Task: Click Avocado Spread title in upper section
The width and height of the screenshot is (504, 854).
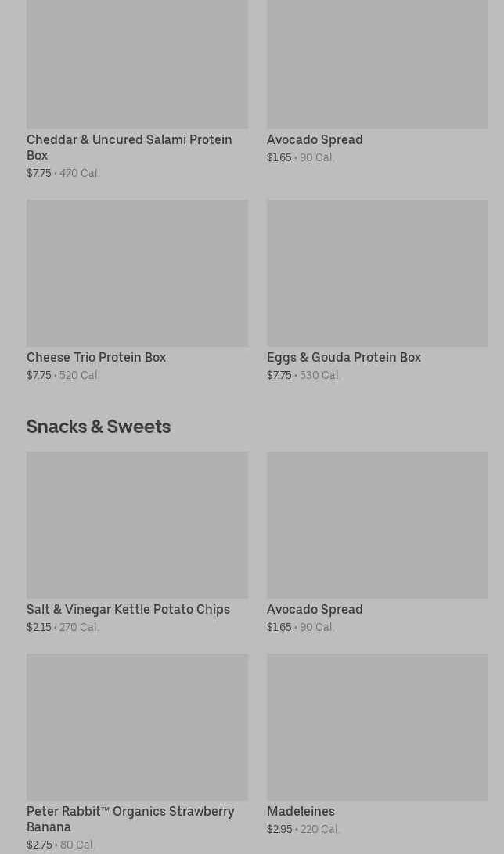Action: pos(315,139)
